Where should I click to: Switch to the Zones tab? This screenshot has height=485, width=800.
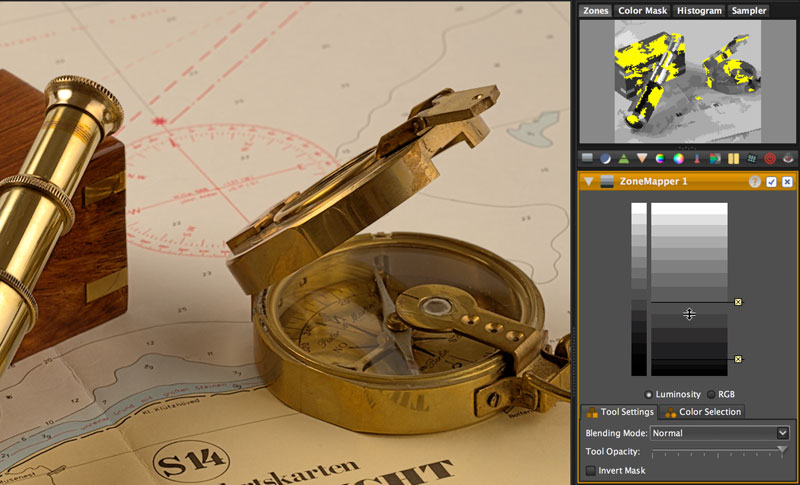595,11
